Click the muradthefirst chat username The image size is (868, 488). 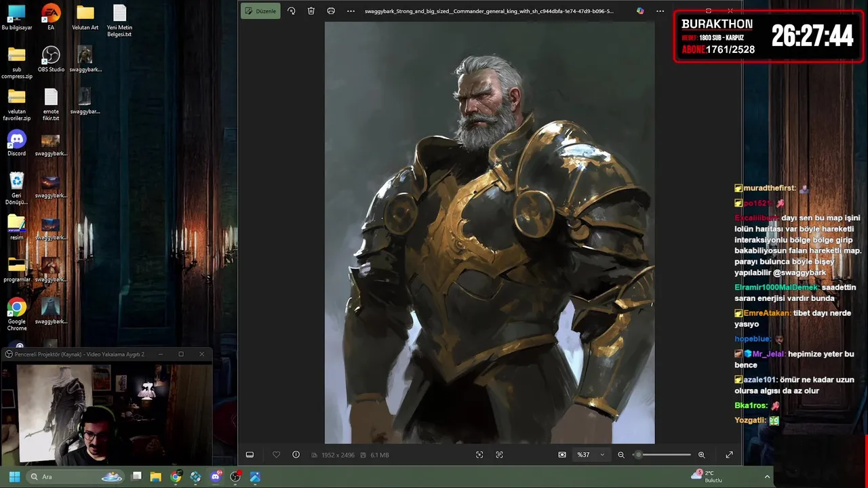tap(769, 188)
